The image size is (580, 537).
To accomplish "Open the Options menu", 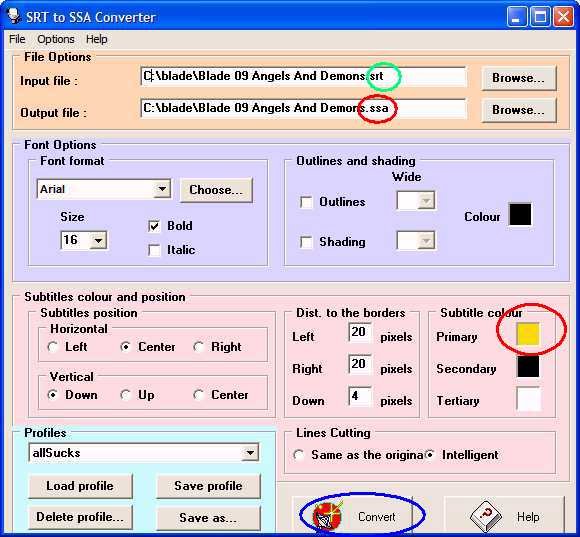I will pos(56,39).
